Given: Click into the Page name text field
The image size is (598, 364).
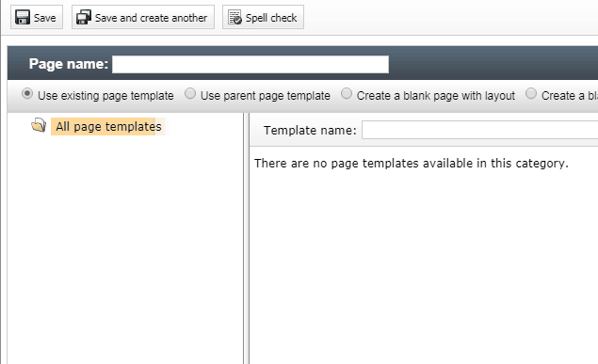Looking at the screenshot, I should (251, 64).
